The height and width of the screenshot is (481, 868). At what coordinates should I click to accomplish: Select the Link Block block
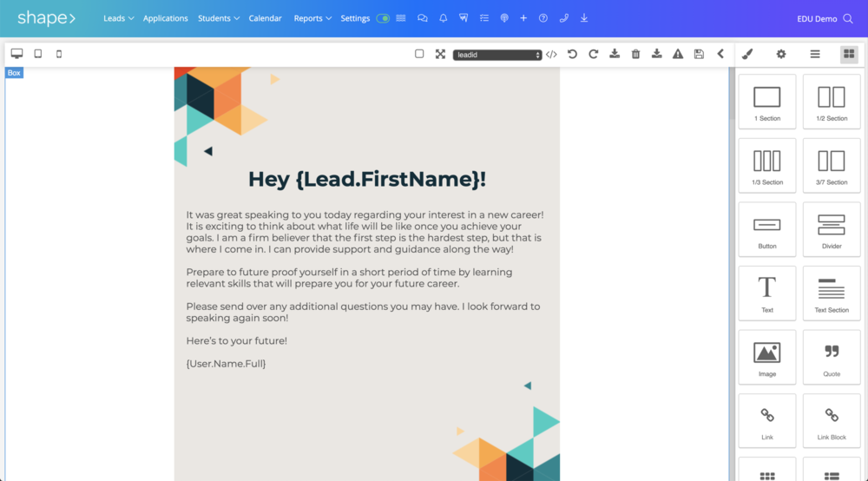point(832,421)
